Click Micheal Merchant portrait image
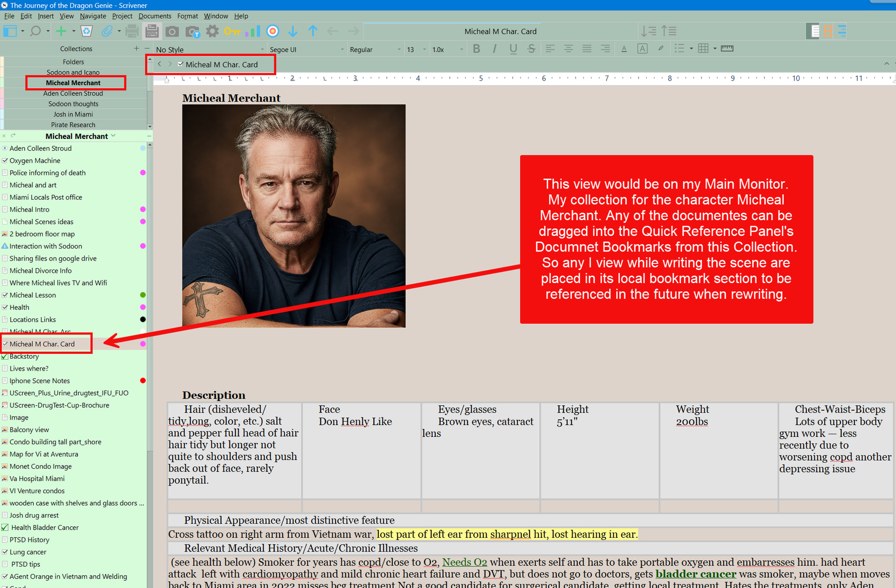Image resolution: width=896 pixels, height=588 pixels. point(294,216)
